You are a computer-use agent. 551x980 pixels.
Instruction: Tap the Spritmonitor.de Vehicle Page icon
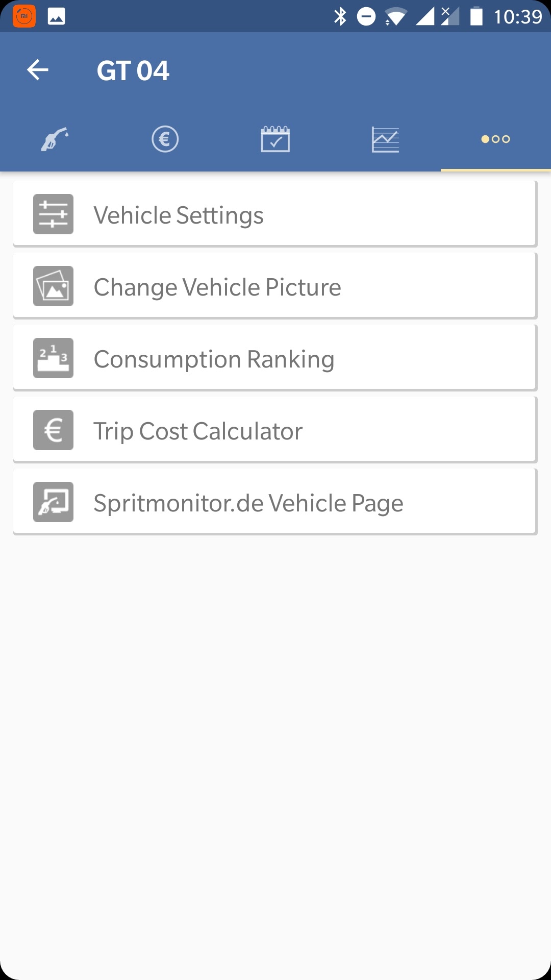click(x=53, y=502)
